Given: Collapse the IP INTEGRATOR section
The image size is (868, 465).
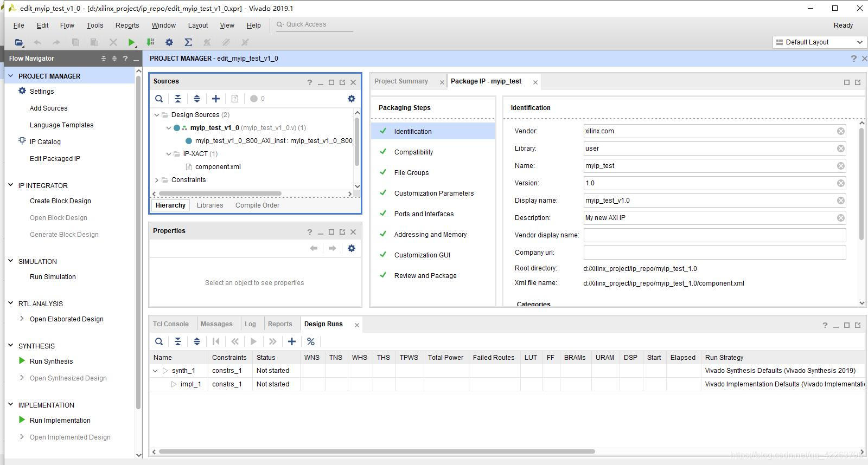Looking at the screenshot, I should (11, 185).
